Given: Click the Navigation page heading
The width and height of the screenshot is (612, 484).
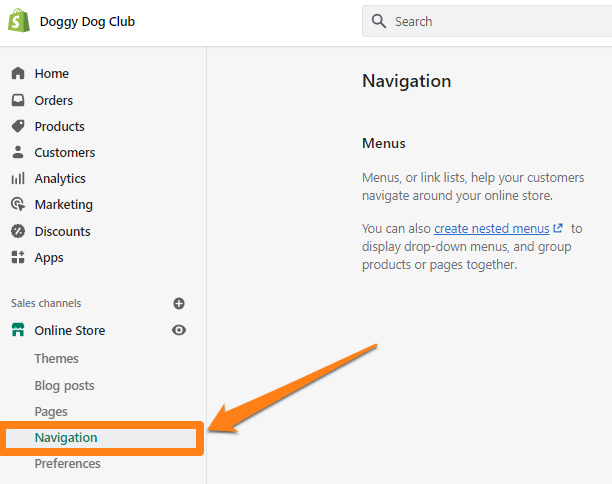Looking at the screenshot, I should (x=407, y=81).
